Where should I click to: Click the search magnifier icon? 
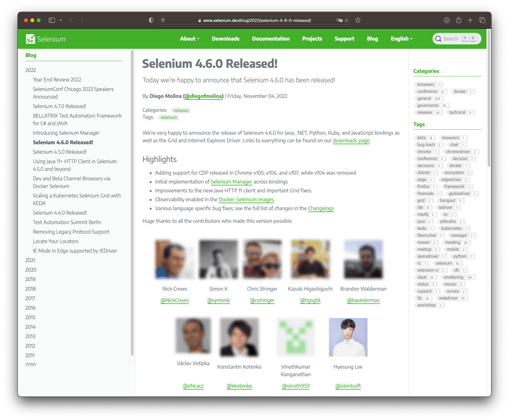tap(438, 39)
